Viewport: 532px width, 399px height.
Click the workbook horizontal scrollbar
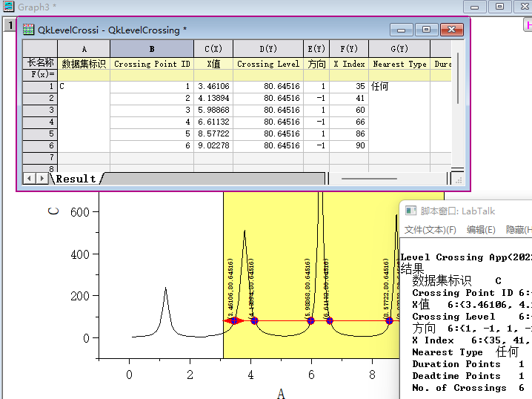(x=368, y=178)
